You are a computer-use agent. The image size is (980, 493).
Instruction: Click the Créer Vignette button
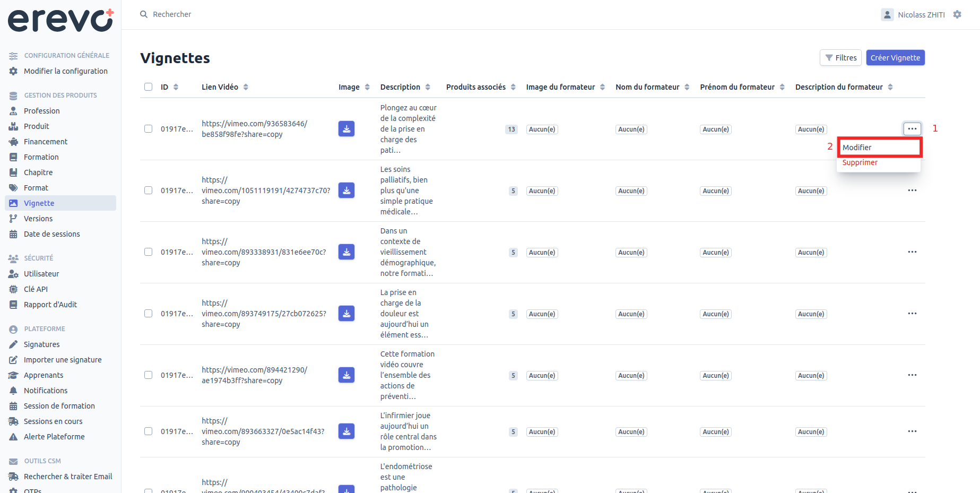coord(895,58)
